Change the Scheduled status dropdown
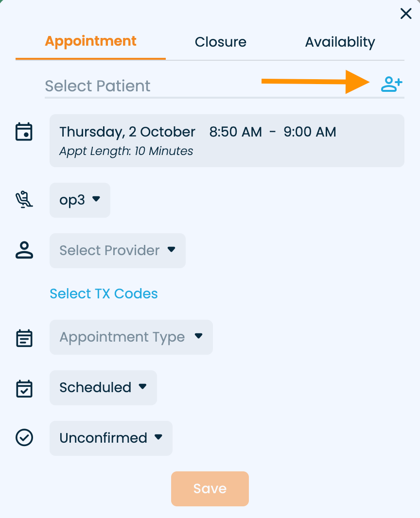This screenshot has width=420, height=518. click(103, 388)
